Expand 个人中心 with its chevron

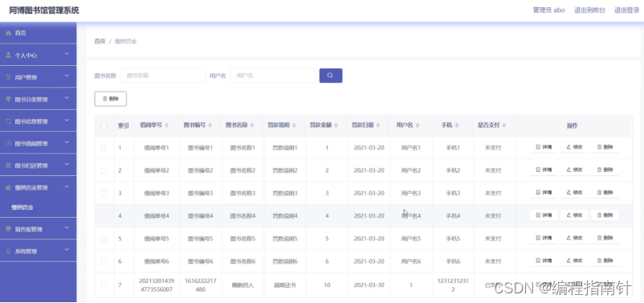tap(67, 55)
